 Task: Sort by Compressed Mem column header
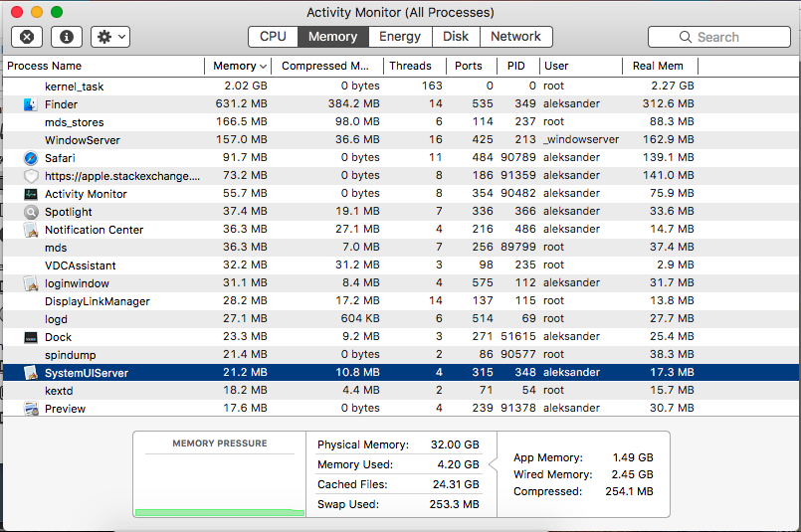pyautogui.click(x=327, y=66)
